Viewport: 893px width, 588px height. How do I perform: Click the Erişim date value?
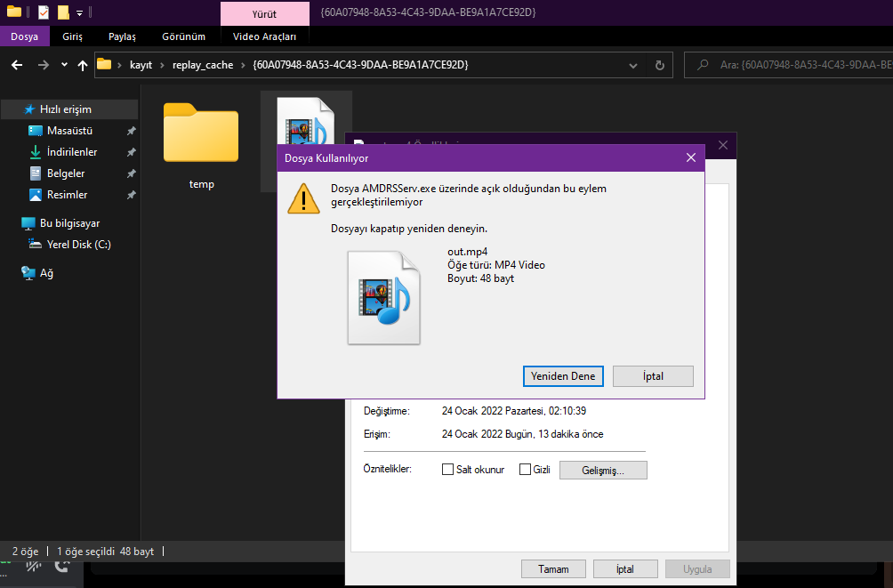[522, 434]
